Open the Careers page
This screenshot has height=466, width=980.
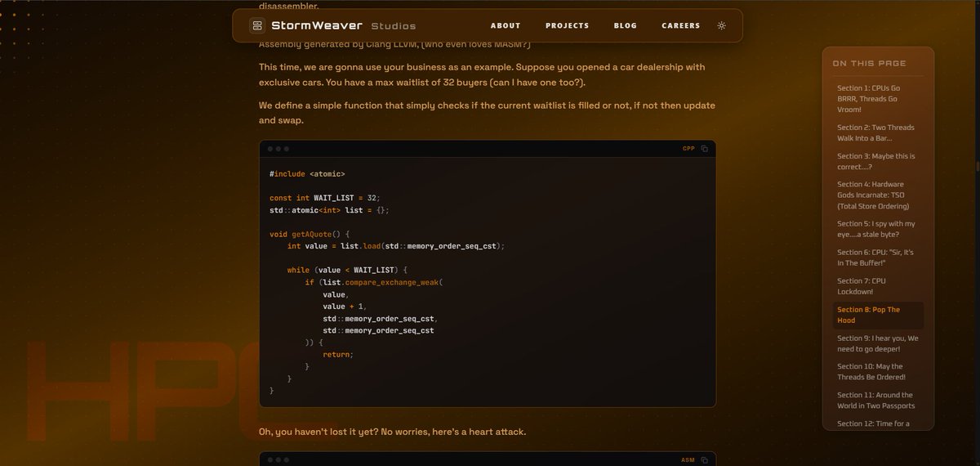tap(681, 25)
